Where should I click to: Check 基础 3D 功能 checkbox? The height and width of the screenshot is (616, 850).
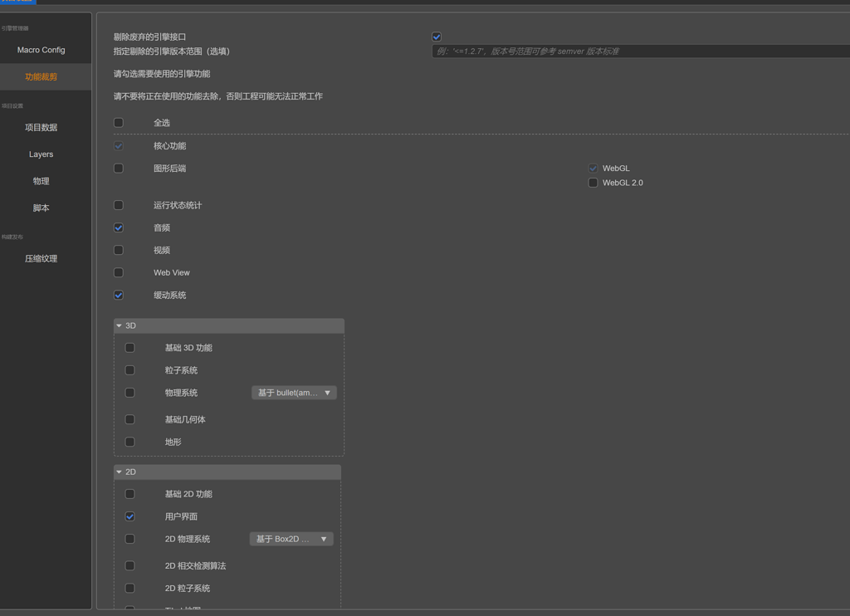[129, 347]
